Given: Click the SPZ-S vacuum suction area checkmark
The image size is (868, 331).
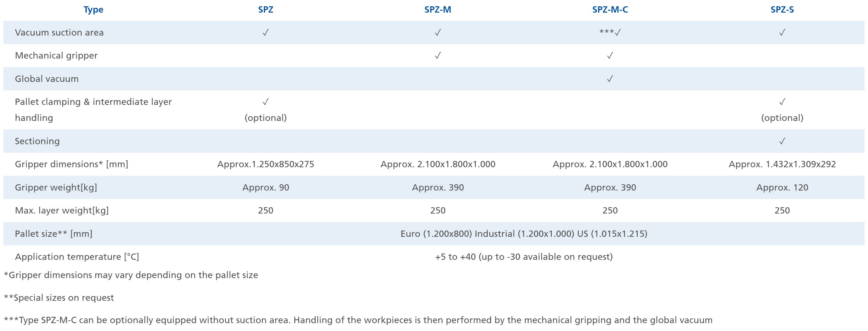Looking at the screenshot, I should click(x=782, y=33).
